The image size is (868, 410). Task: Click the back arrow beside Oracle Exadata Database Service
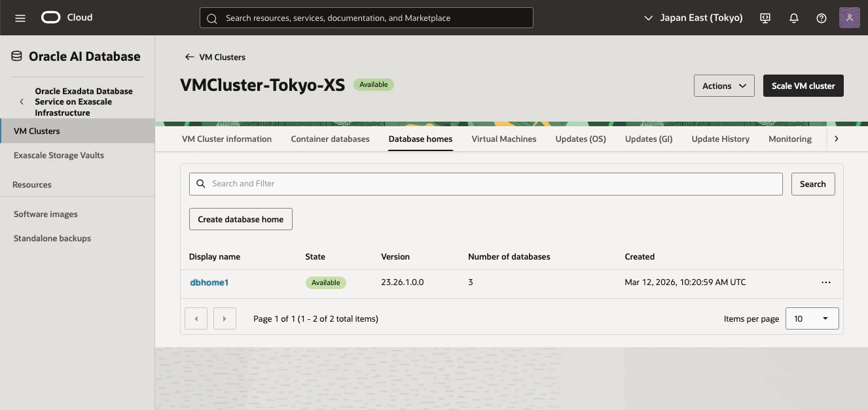22,102
